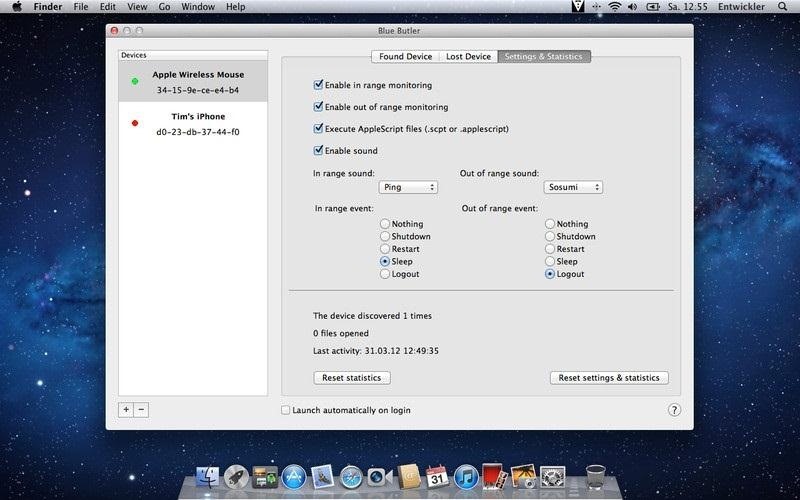
Task: Disable the Enable sound checkbox
Action: (318, 151)
